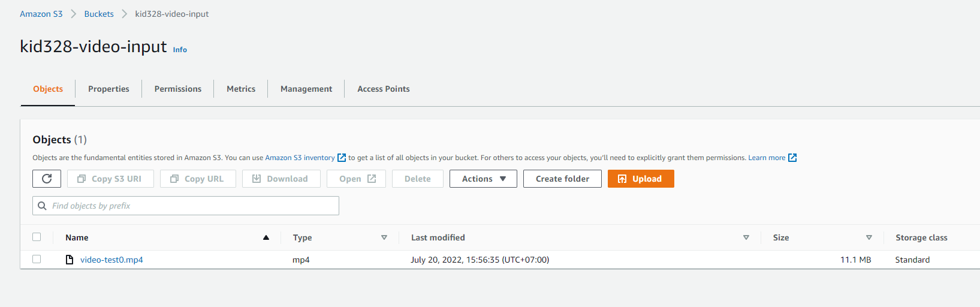Click the search magnifier icon
Viewport: 980px width, 307px height.
[x=42, y=206]
